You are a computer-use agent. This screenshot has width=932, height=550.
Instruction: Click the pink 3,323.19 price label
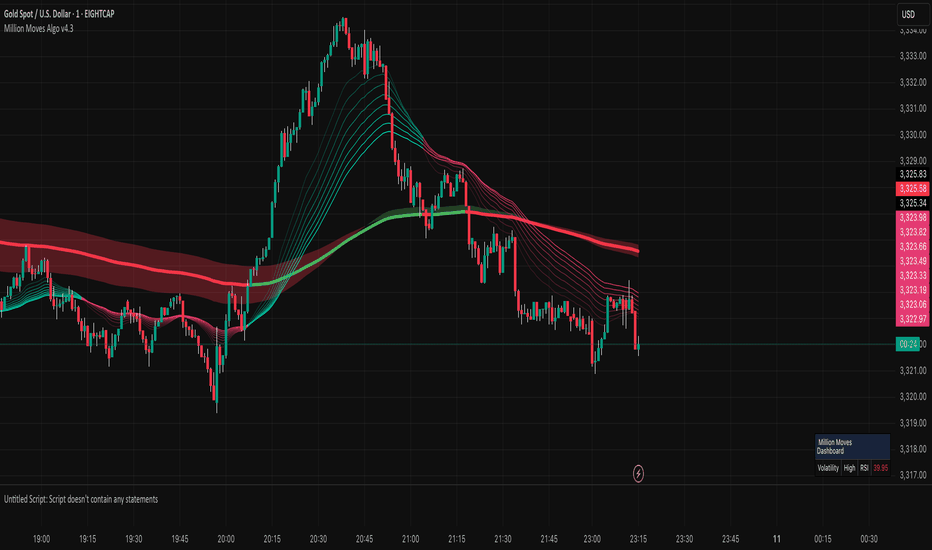(912, 290)
